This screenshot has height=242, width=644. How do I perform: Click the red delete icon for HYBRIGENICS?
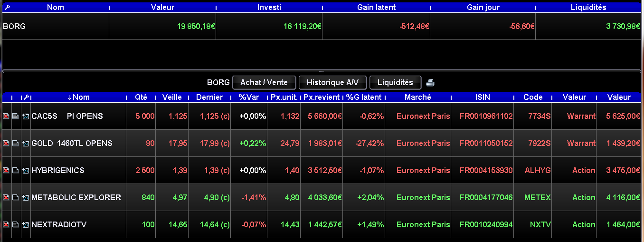(6, 171)
